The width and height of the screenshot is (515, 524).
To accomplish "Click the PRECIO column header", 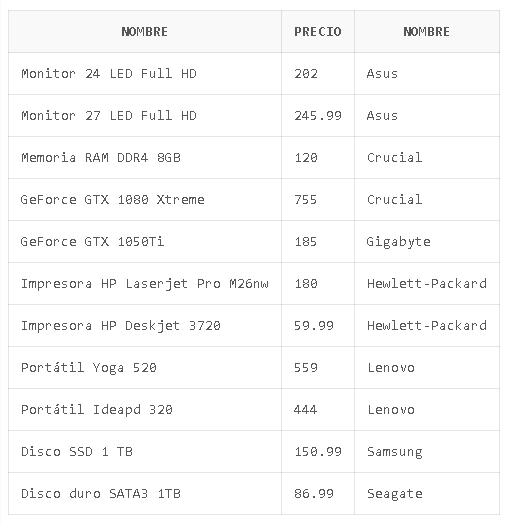I will pyautogui.click(x=318, y=31).
